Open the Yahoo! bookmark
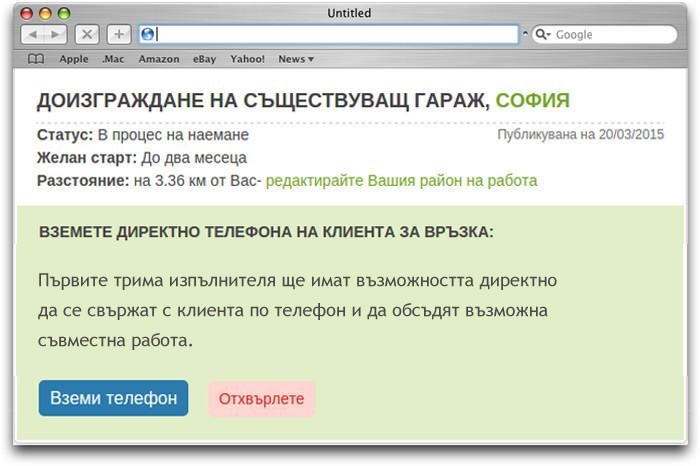The width and height of the screenshot is (700, 466). (x=247, y=59)
